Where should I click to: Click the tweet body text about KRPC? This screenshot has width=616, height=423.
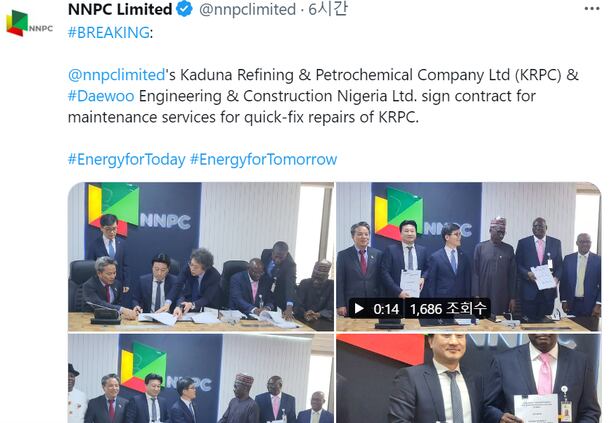pos(323,96)
